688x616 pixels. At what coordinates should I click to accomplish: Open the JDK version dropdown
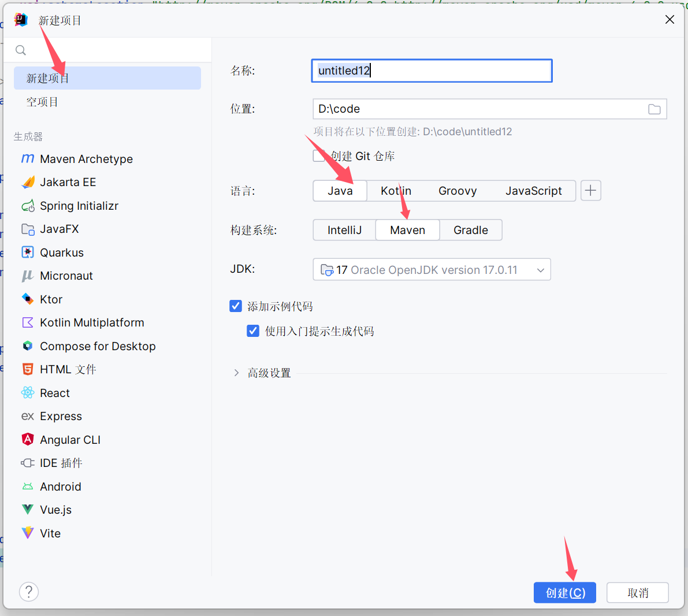pyautogui.click(x=432, y=269)
